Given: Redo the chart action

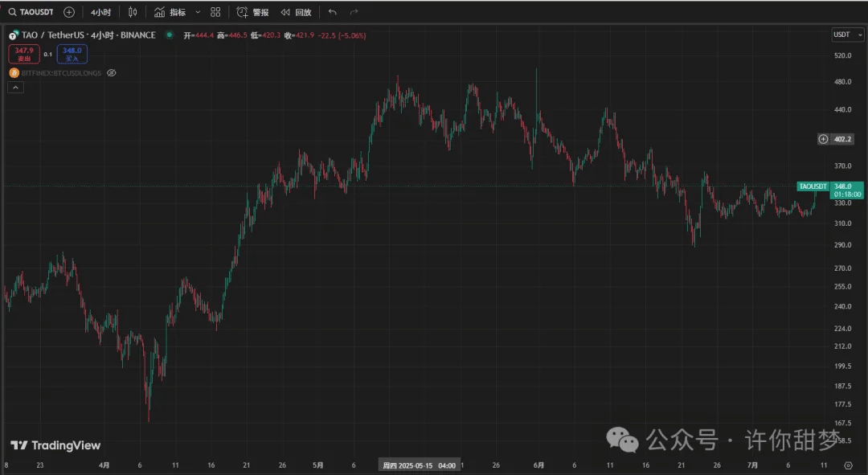Looking at the screenshot, I should pos(354,11).
